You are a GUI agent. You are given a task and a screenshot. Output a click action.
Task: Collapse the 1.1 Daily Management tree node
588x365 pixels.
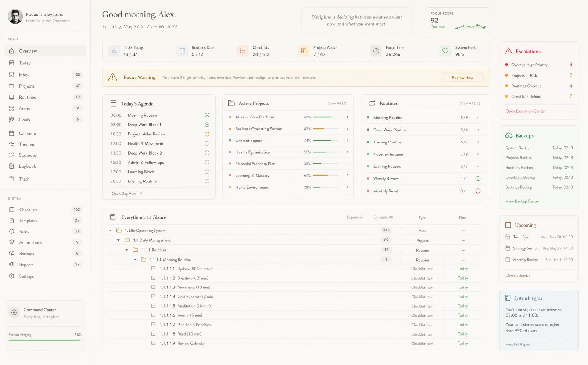coord(118,240)
